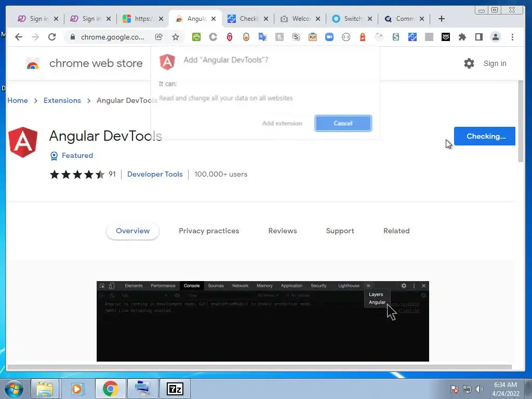Switch to the Comm tab
Viewport: 532px width, 399px height.
(404, 19)
